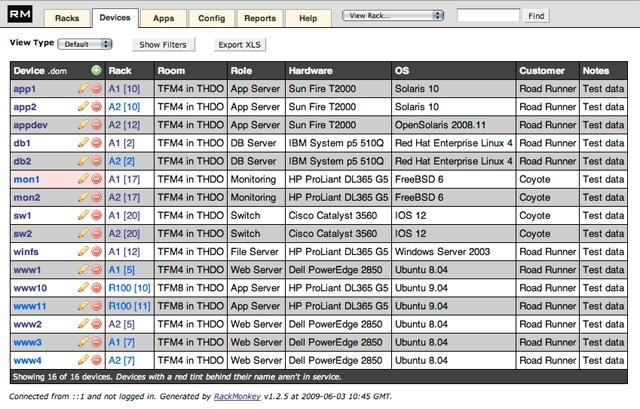Click File Server role cell
Screen dimensions: 640x409
[254, 251]
